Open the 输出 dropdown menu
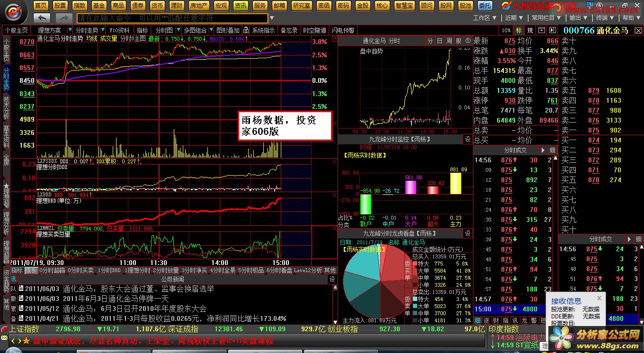 point(578,18)
